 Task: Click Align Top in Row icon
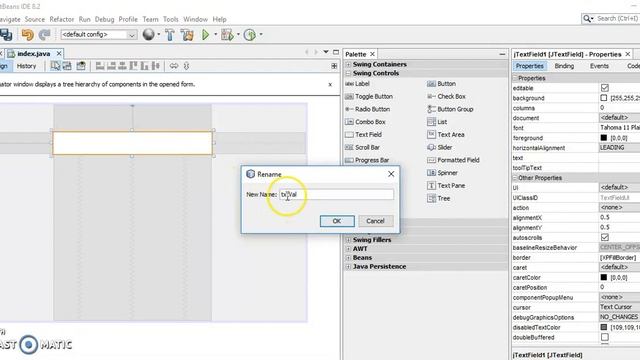133,66
